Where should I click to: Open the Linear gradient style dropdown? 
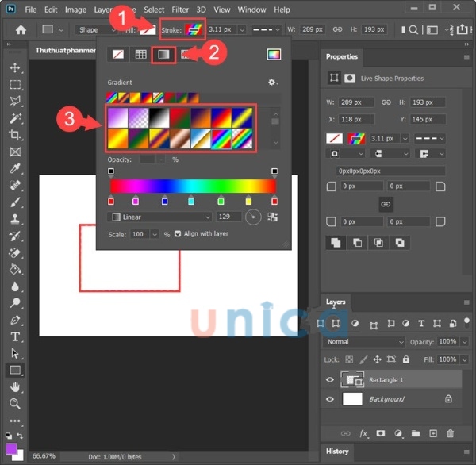161,217
